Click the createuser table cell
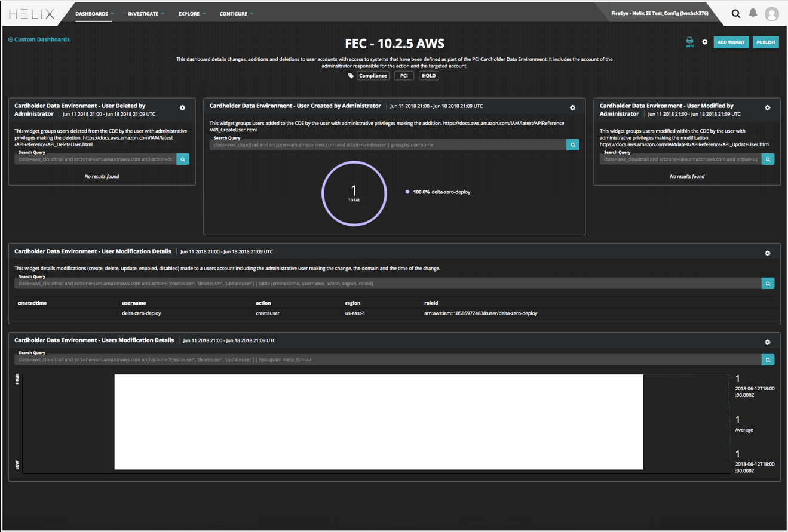This screenshot has width=788, height=532. [x=268, y=313]
